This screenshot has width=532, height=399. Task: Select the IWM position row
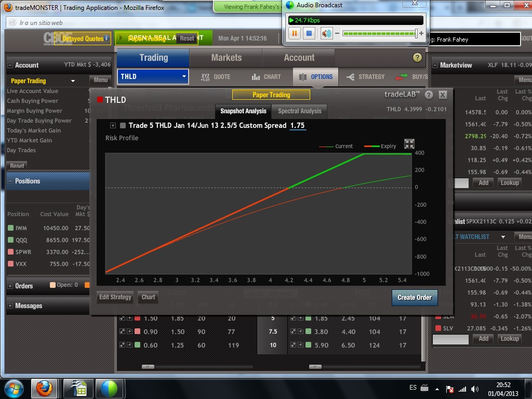[x=48, y=228]
